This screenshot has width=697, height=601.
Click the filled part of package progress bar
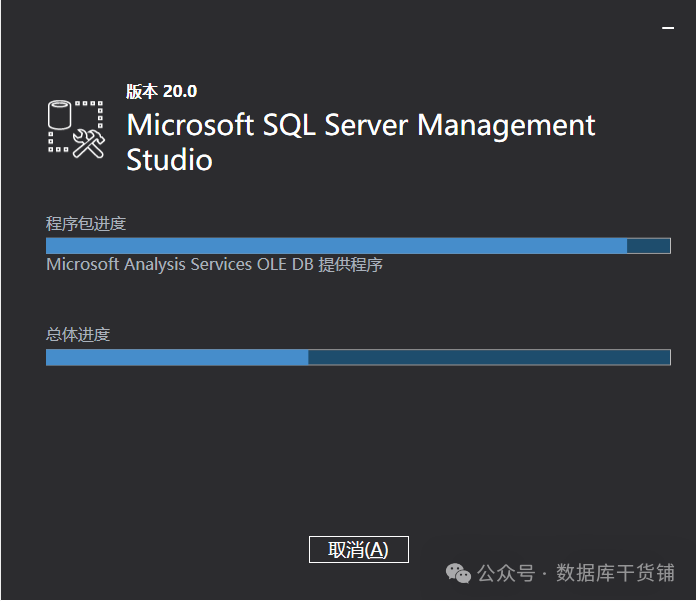336,246
